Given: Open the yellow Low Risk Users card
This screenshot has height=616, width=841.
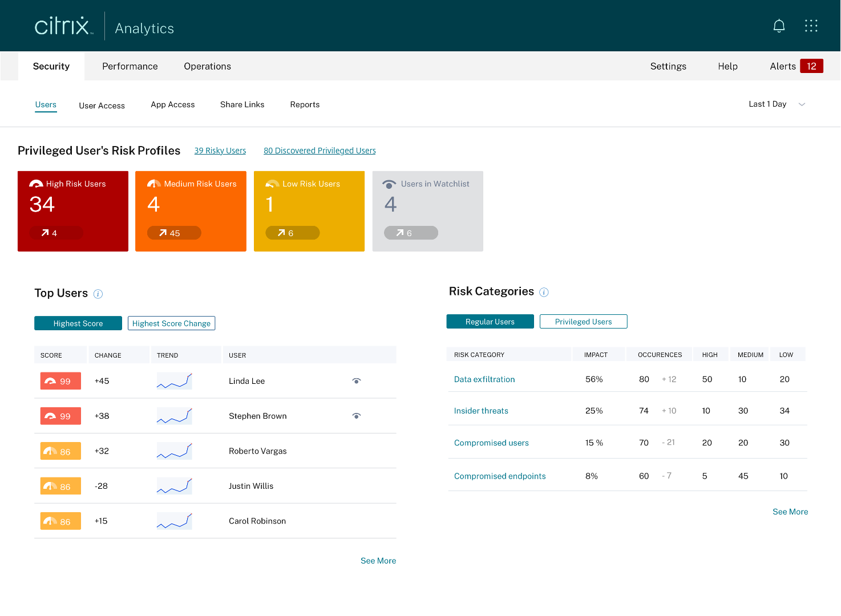Looking at the screenshot, I should 309,211.
